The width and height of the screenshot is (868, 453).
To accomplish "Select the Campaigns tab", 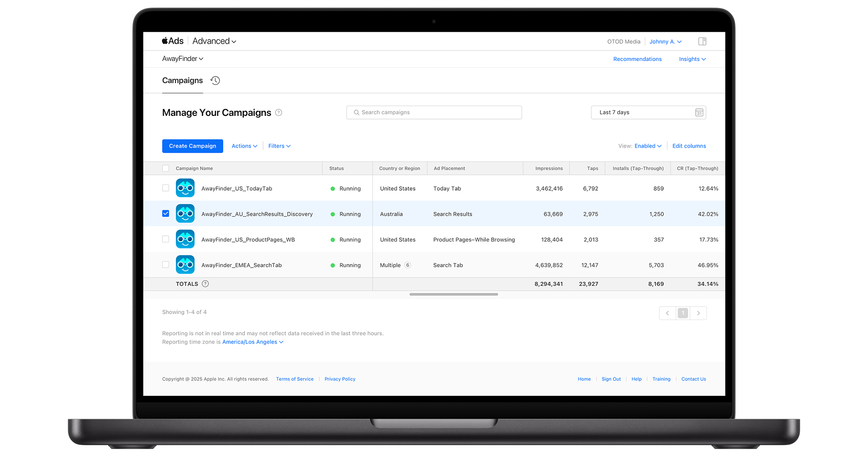I will tap(182, 81).
